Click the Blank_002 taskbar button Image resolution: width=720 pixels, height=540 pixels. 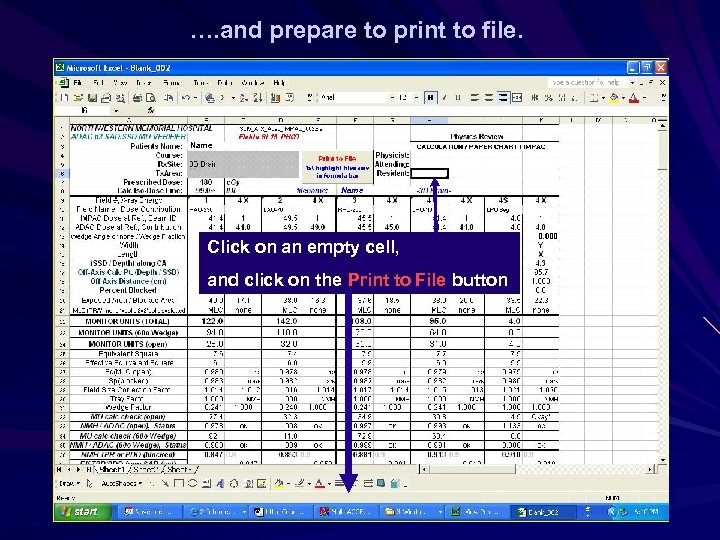pyautogui.click(x=543, y=512)
